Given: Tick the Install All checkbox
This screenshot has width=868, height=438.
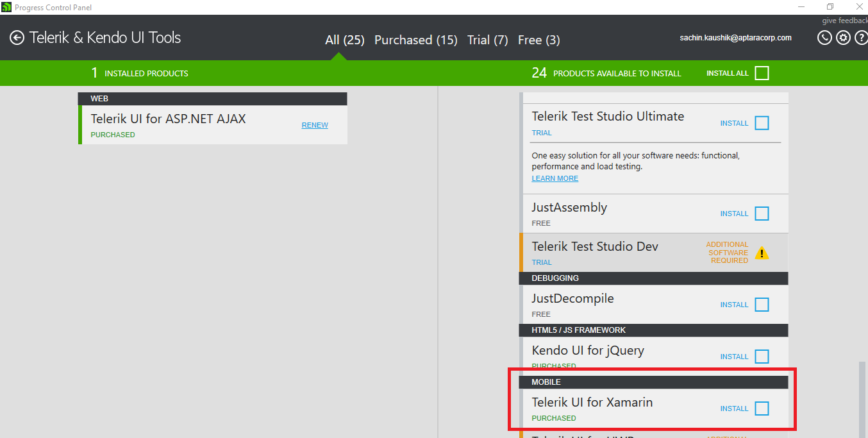Looking at the screenshot, I should (762, 73).
